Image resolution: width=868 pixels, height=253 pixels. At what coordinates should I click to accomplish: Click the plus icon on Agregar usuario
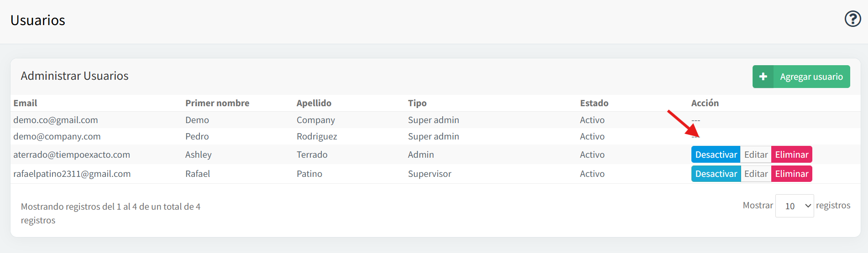coord(763,77)
